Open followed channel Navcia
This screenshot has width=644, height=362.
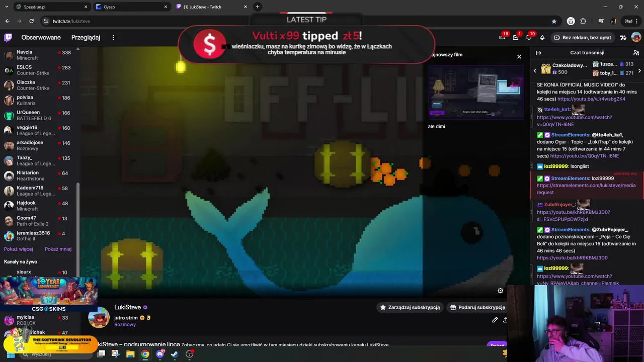click(39, 55)
